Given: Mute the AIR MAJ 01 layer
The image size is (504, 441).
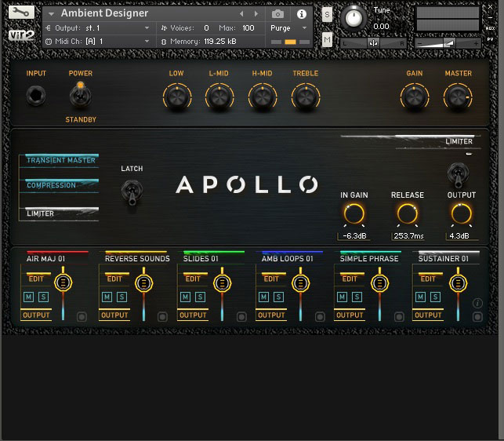Looking at the screenshot, I should 28,297.
